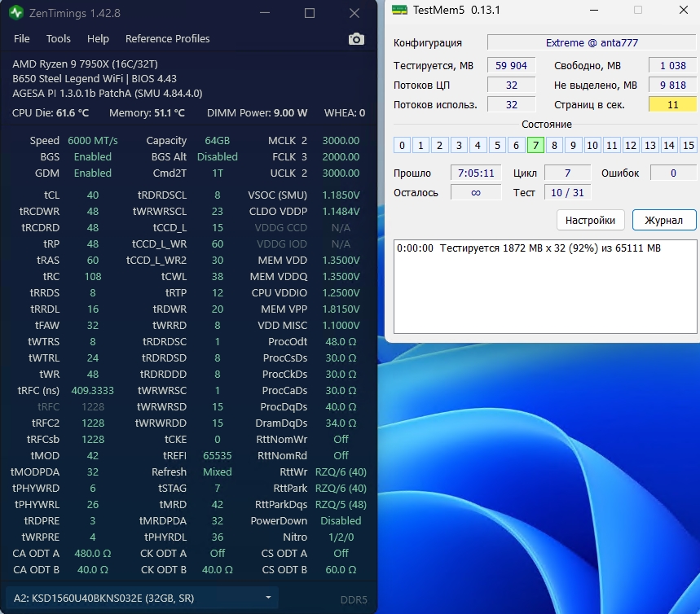
Task: Click the WHEA: 0 counter
Action: pos(345,113)
